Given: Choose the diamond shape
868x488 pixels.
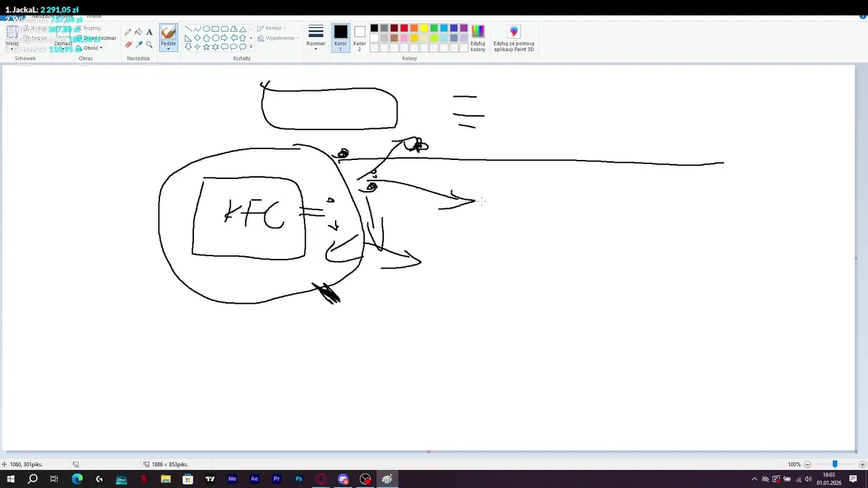Looking at the screenshot, I should click(197, 38).
